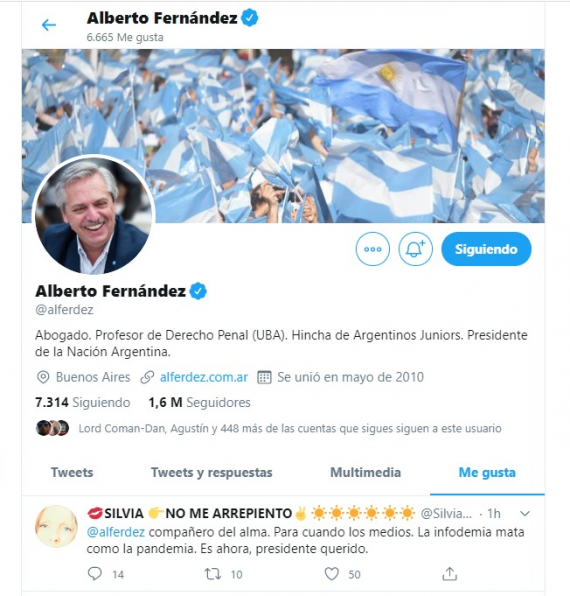Switch to the Tweets tab
Screen dimensions: 570x596
[72, 472]
